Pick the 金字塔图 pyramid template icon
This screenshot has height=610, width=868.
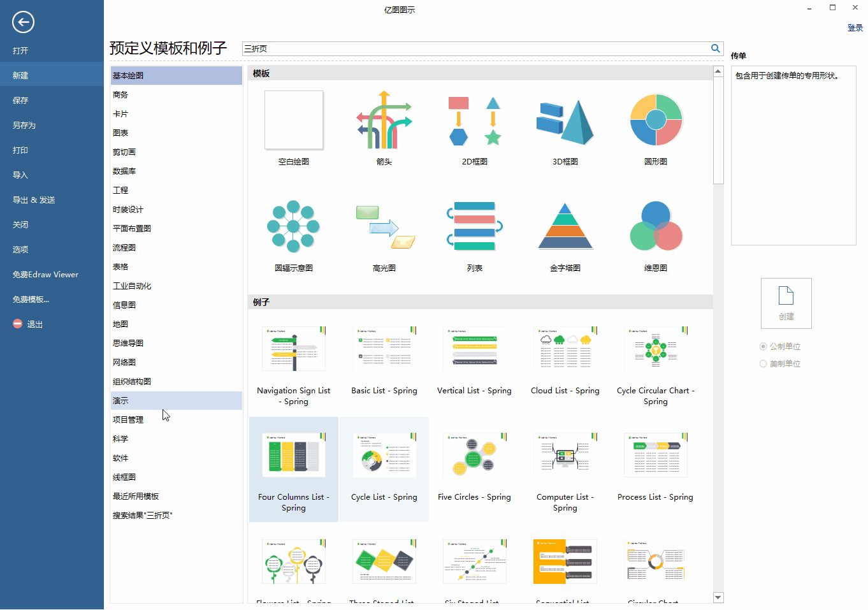pyautogui.click(x=565, y=227)
